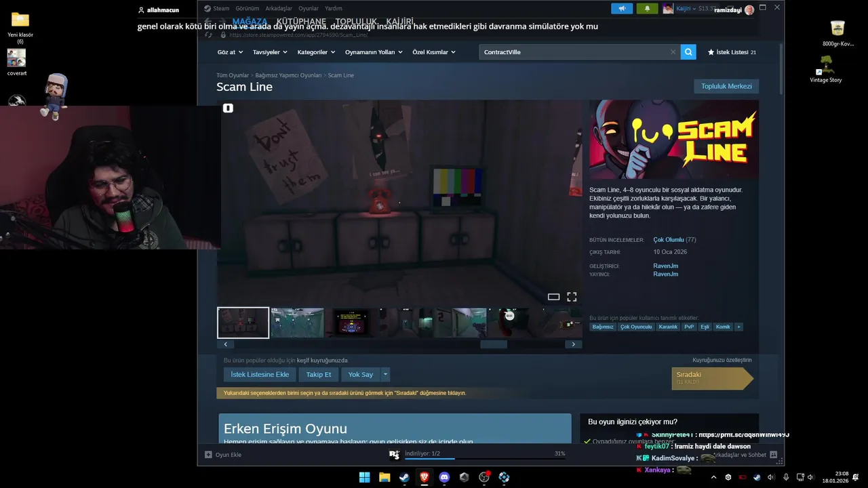This screenshot has width=868, height=488.
Task: Expand the Tavsiyeler dropdown
Action: click(x=270, y=52)
